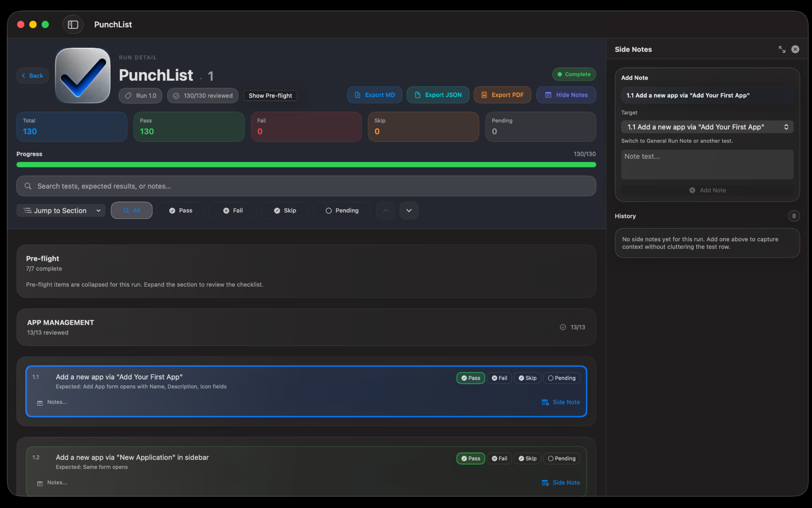This screenshot has height=508, width=812.
Task: Click Notes field for test 1.1
Action: (x=57, y=402)
